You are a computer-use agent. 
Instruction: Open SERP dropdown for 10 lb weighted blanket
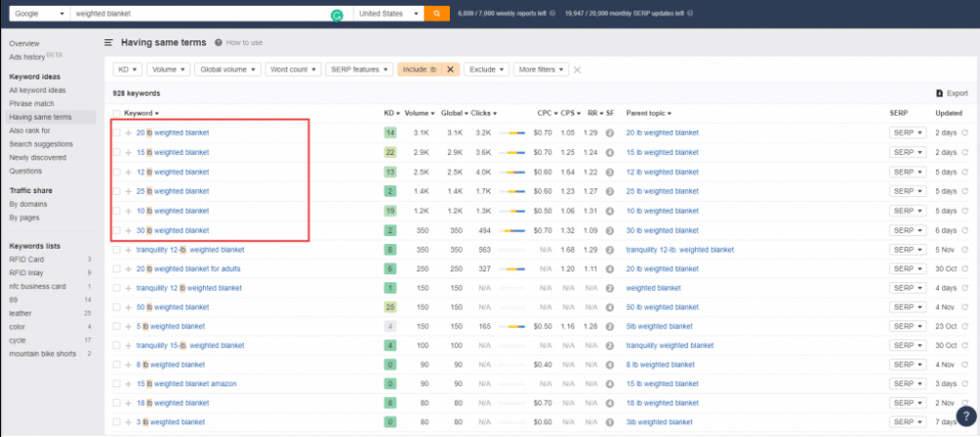pos(906,211)
